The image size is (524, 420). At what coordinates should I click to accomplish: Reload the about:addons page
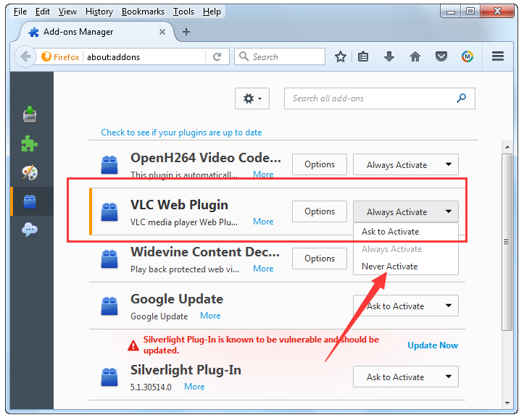click(x=217, y=56)
